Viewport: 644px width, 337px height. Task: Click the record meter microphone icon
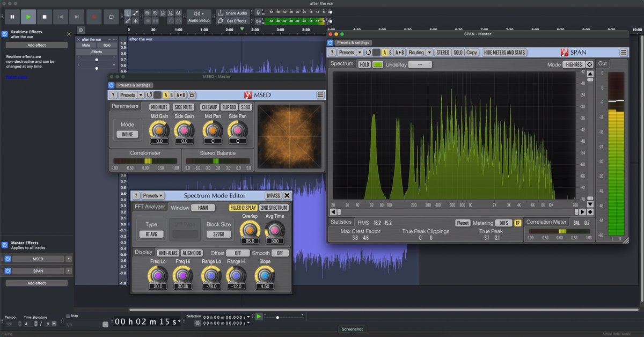pyautogui.click(x=258, y=13)
